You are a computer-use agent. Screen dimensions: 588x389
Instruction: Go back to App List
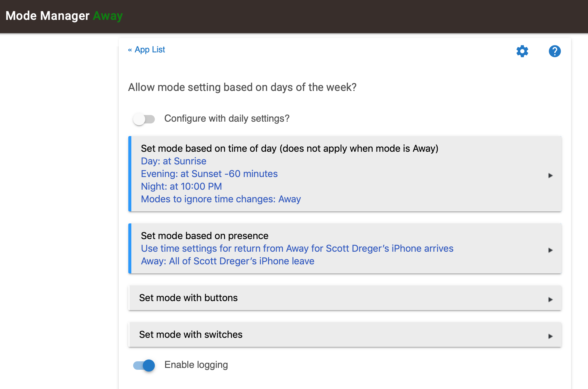[x=150, y=50]
